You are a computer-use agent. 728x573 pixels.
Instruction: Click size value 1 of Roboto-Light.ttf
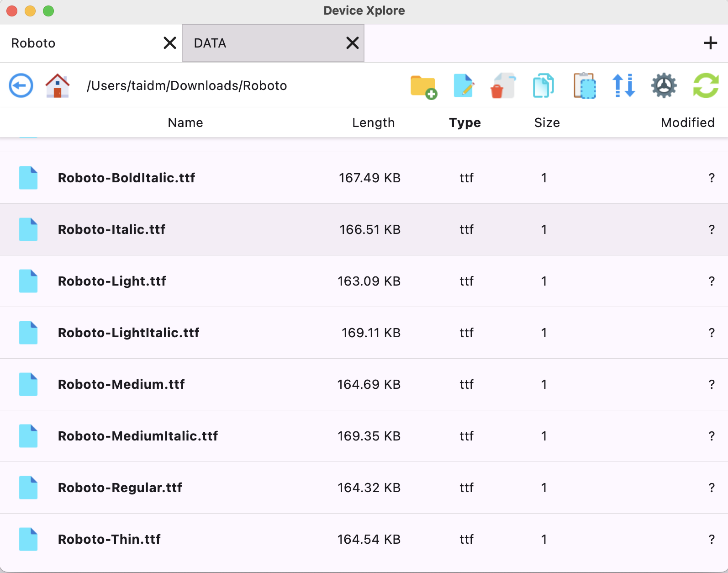pos(544,281)
